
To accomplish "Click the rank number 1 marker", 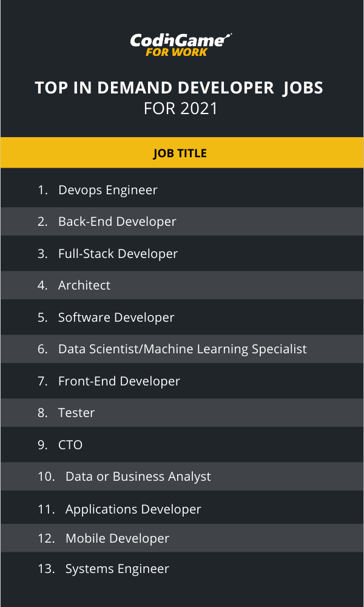I will coord(42,190).
